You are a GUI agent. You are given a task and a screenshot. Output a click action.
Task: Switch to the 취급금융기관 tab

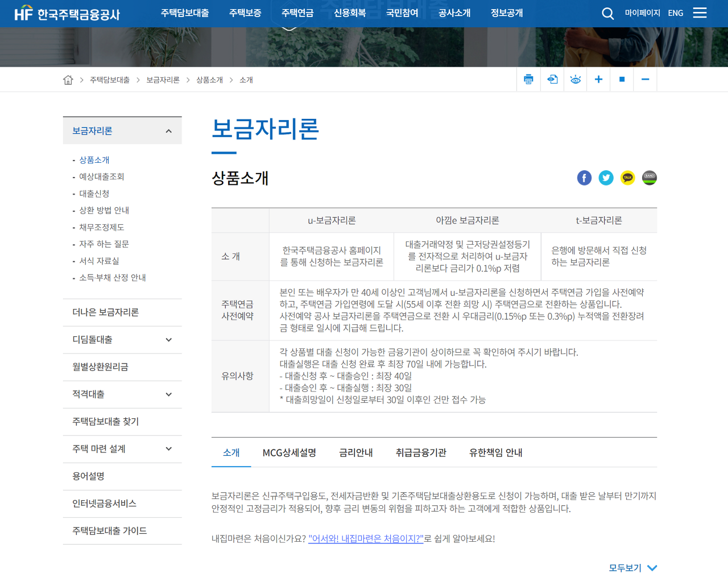pyautogui.click(x=421, y=452)
